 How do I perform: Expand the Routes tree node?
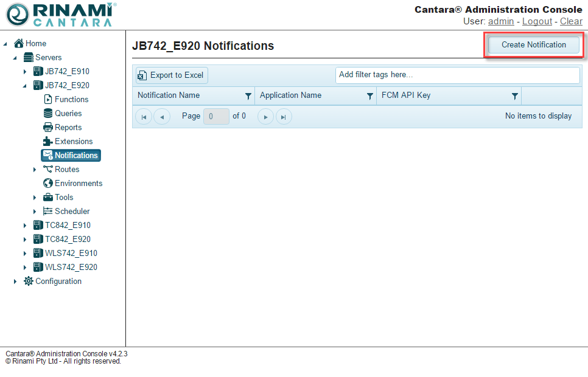pos(35,170)
